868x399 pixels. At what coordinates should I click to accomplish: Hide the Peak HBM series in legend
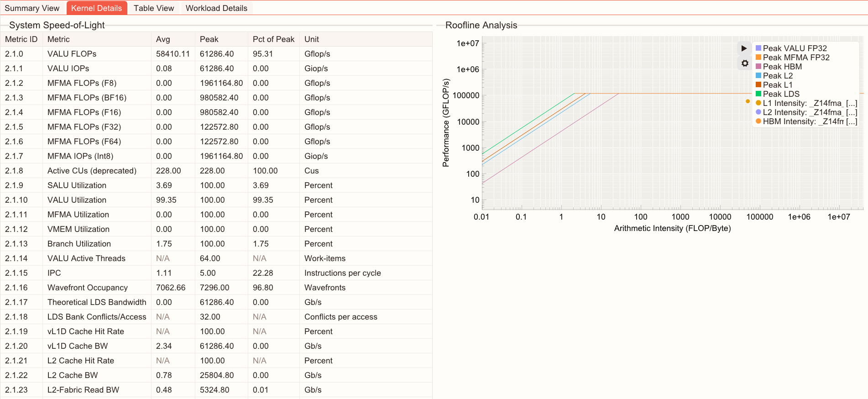(x=782, y=67)
